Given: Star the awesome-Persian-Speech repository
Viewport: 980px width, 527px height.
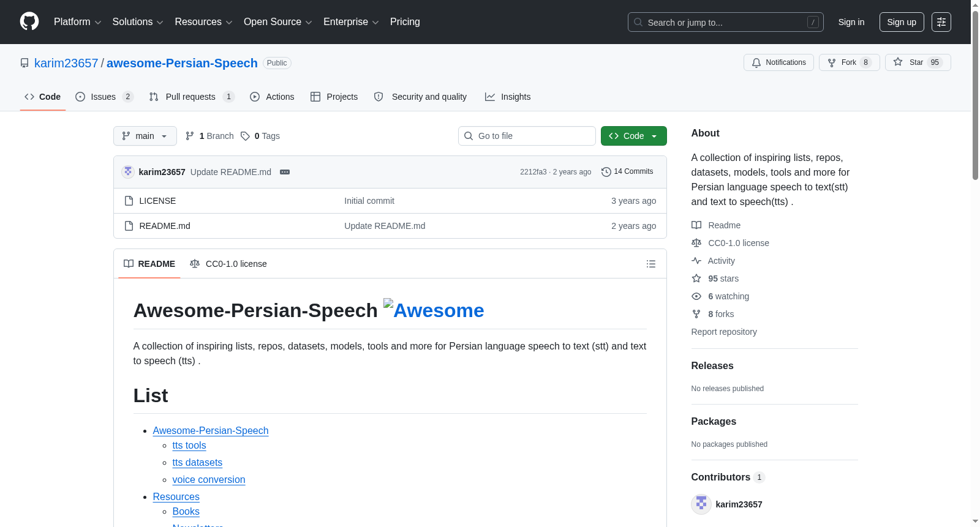Looking at the screenshot, I should coord(918,62).
